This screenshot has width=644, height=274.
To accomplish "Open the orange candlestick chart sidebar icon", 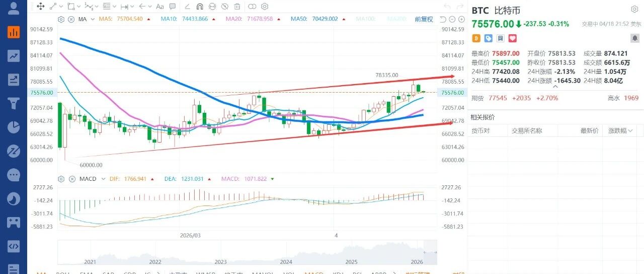I will pos(14,32).
